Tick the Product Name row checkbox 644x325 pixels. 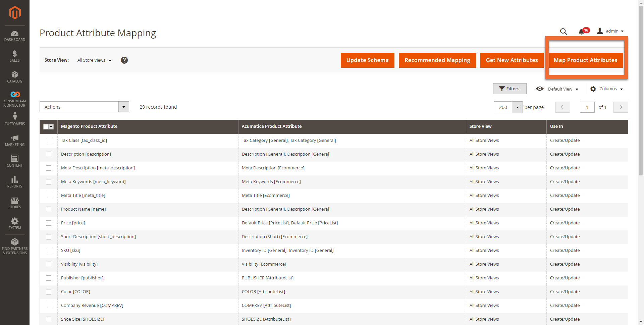(x=49, y=209)
